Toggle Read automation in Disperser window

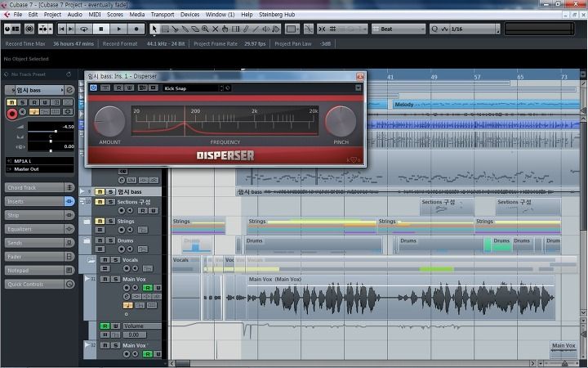point(118,88)
